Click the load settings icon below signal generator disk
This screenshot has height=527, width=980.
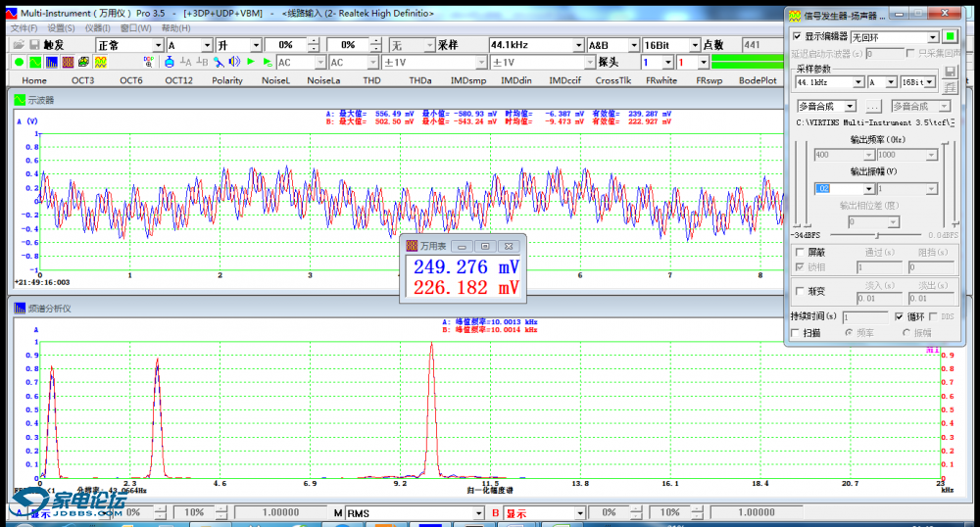click(x=950, y=87)
